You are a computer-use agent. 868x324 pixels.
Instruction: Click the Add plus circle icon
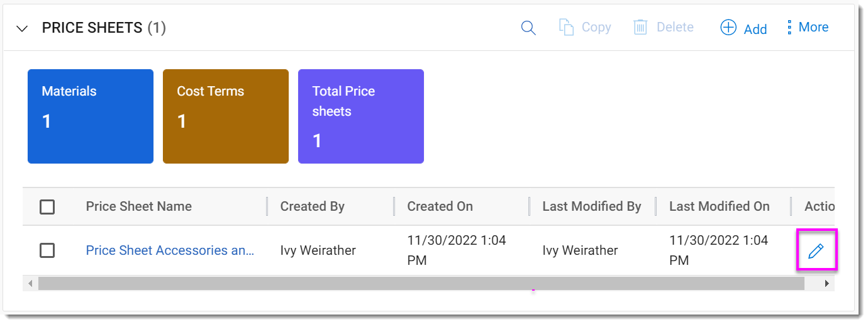point(728,28)
